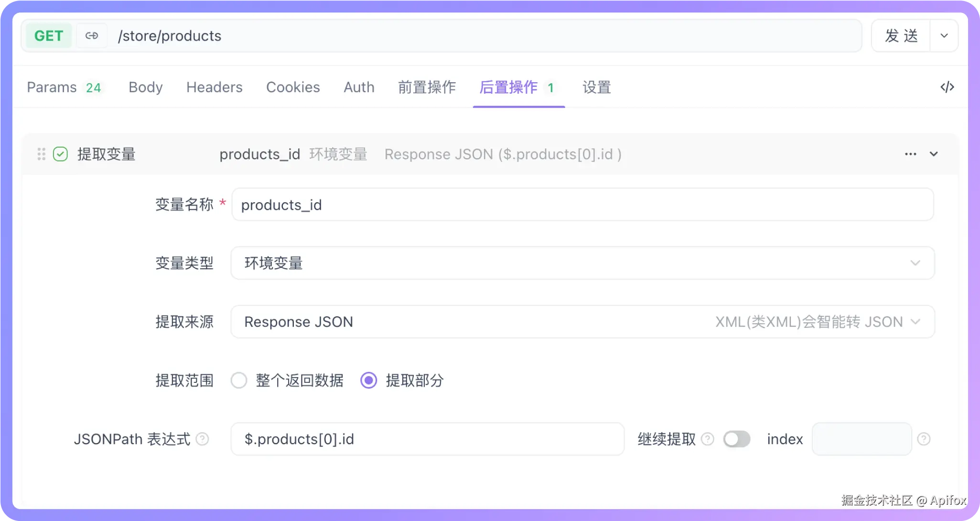The image size is (980, 521).
Task: Click the drag handle of 提取变量 step
Action: (x=42, y=154)
